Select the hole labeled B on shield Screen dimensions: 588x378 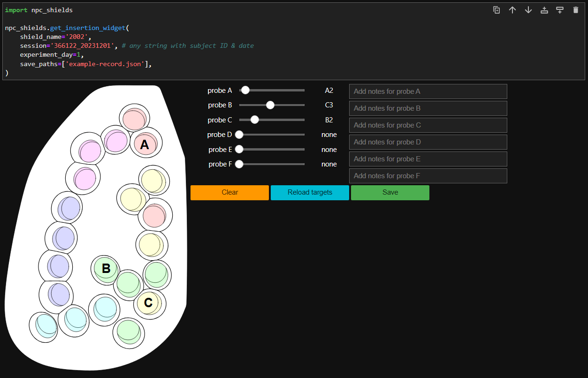[x=106, y=269]
